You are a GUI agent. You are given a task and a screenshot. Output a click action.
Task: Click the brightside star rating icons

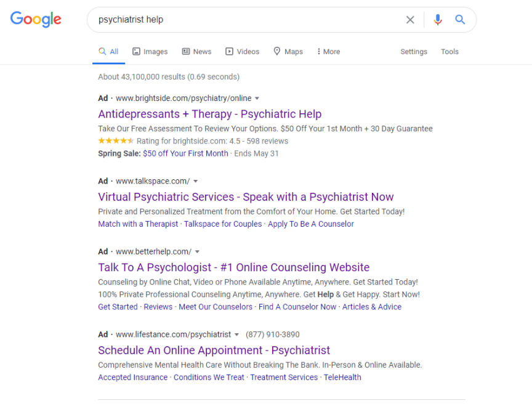coord(116,140)
